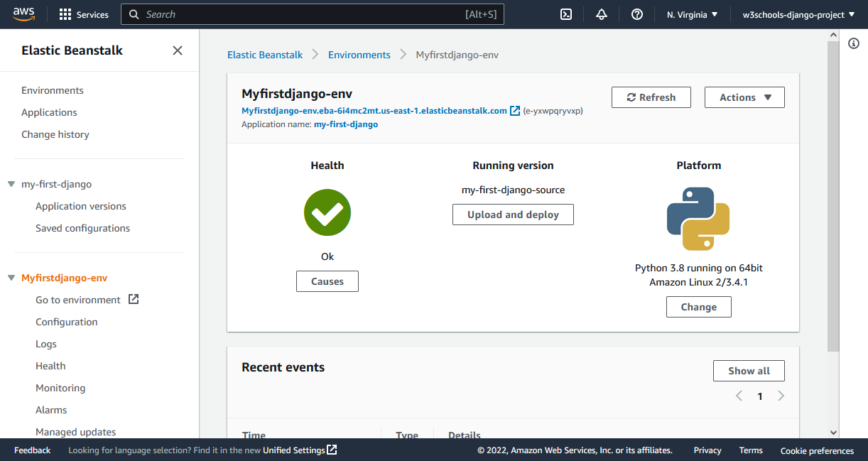The height and width of the screenshot is (461, 868).
Task: Click external link icon beside environment URL
Action: coord(515,111)
